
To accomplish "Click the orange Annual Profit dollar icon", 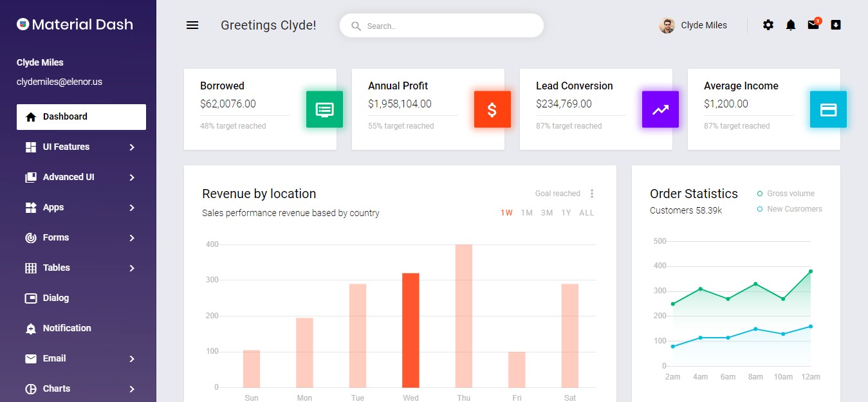I will pos(492,109).
